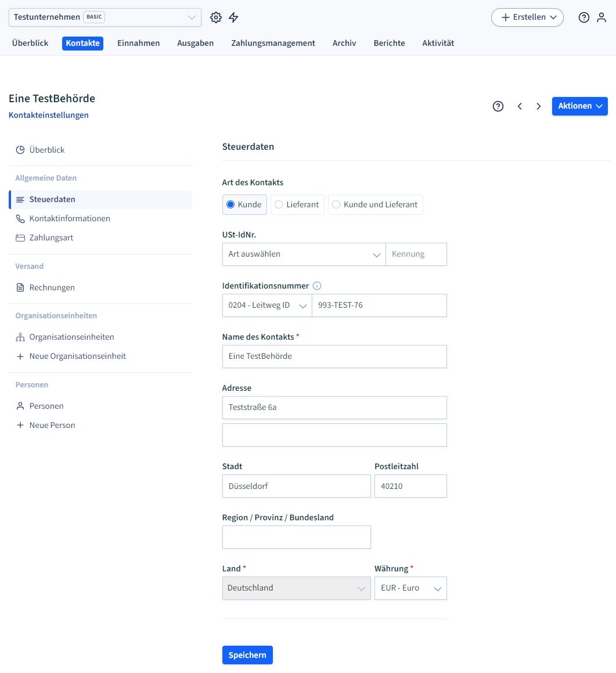The image size is (616, 673).
Task: Open Kontaktinformationen in the sidebar
Action: click(x=70, y=218)
